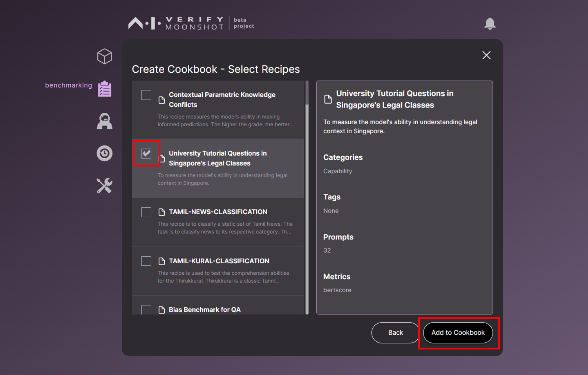Uncheck the University Tutorial Questions recipe
The height and width of the screenshot is (375, 588).
tap(146, 153)
